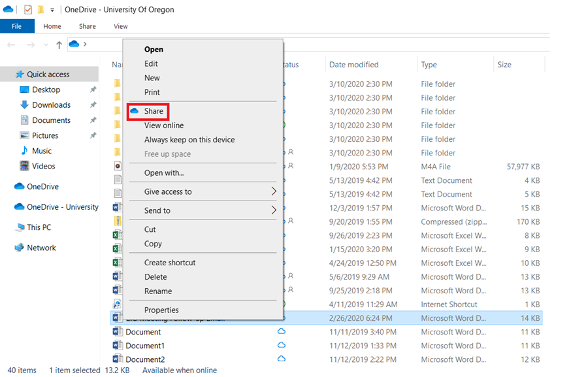The image size is (588, 377).
Task: Click the M4A audio file icon
Action: (x=118, y=166)
